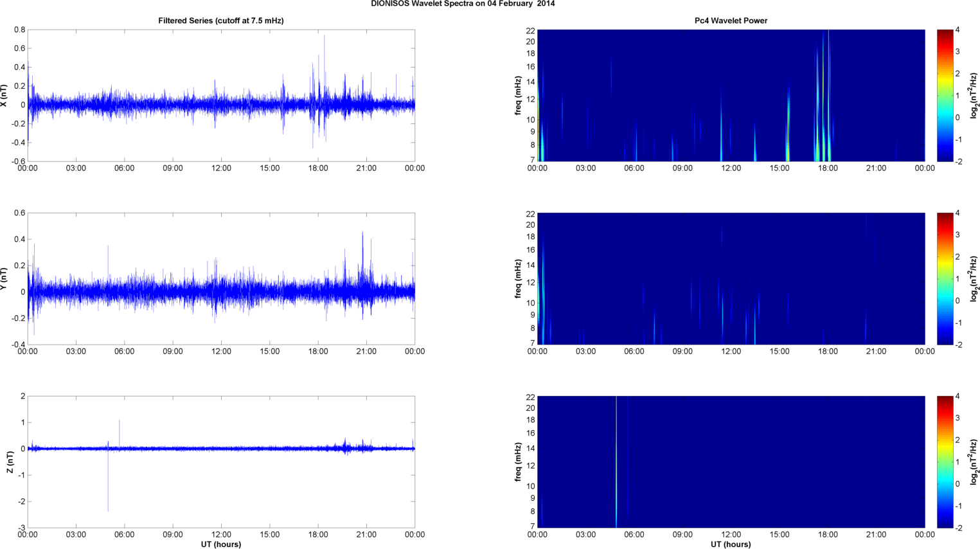980x549 pixels.
Task: Select the Z component filtered series plot
Action: tap(221, 462)
